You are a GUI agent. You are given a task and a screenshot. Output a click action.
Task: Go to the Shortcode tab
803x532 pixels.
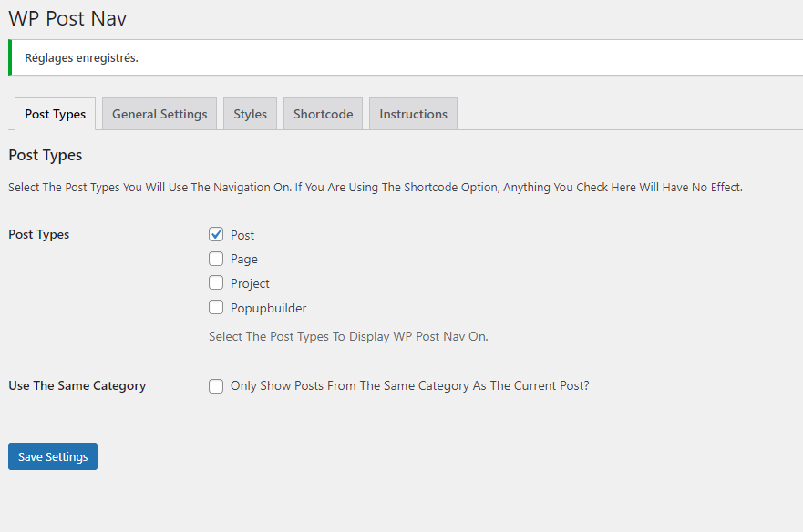pos(324,114)
